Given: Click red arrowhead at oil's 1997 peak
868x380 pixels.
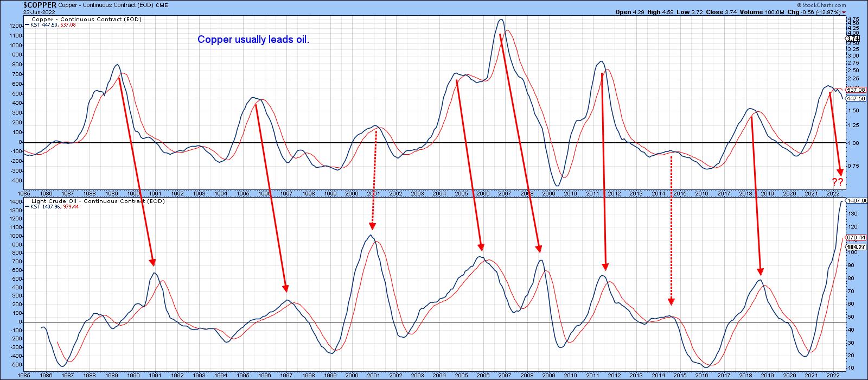Looking at the screenshot, I should 286,288.
